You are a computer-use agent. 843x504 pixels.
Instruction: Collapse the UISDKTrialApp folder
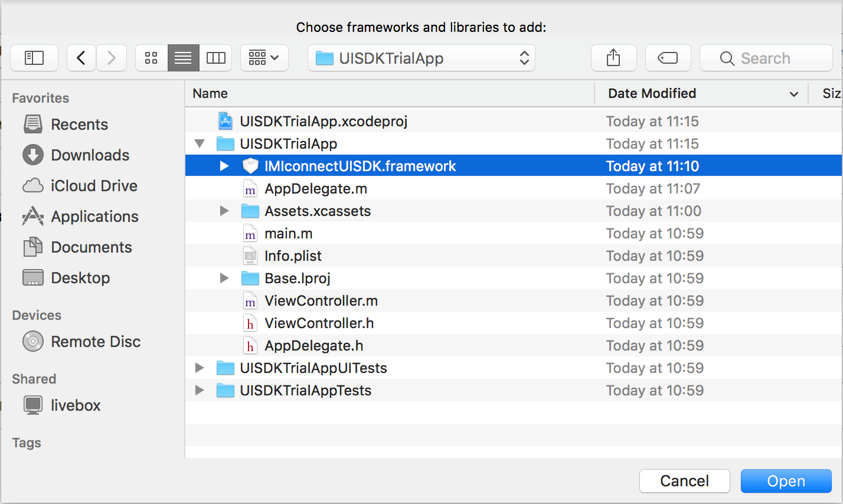click(x=200, y=143)
